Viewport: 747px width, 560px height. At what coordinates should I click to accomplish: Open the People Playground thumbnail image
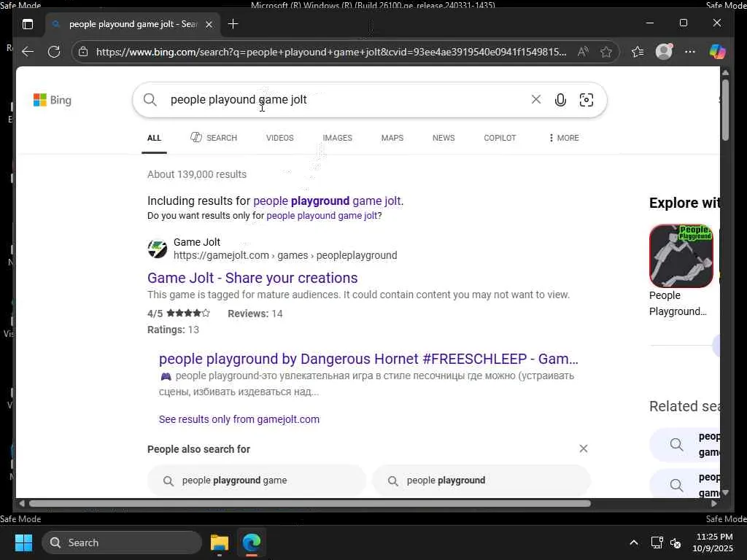(681, 256)
